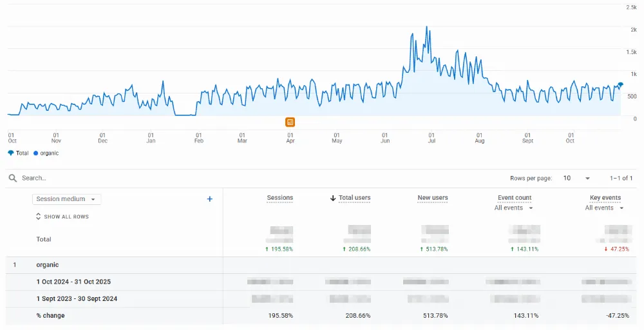Click the 513.78% new users change in bottom row
The image size is (644, 330).
(435, 316)
